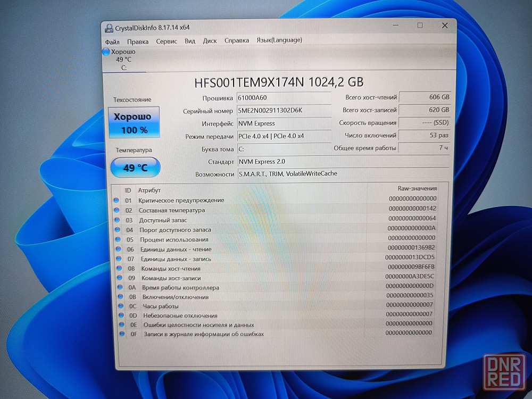
Task: Click status dot for Критическое предупреждение row
Action: pyautogui.click(x=117, y=201)
